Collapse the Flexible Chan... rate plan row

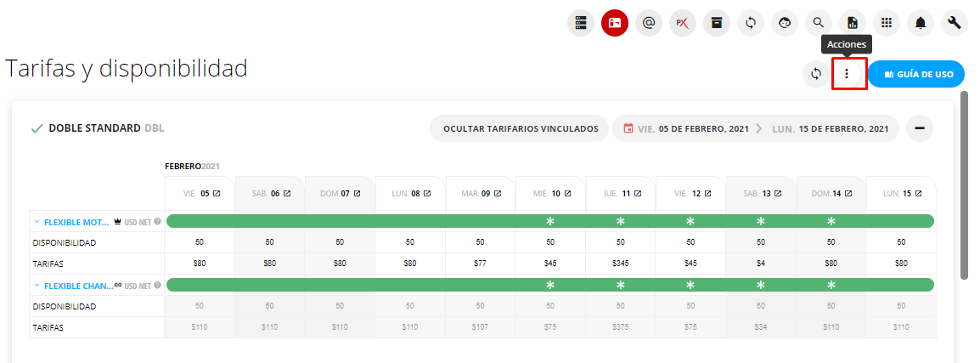coord(37,286)
